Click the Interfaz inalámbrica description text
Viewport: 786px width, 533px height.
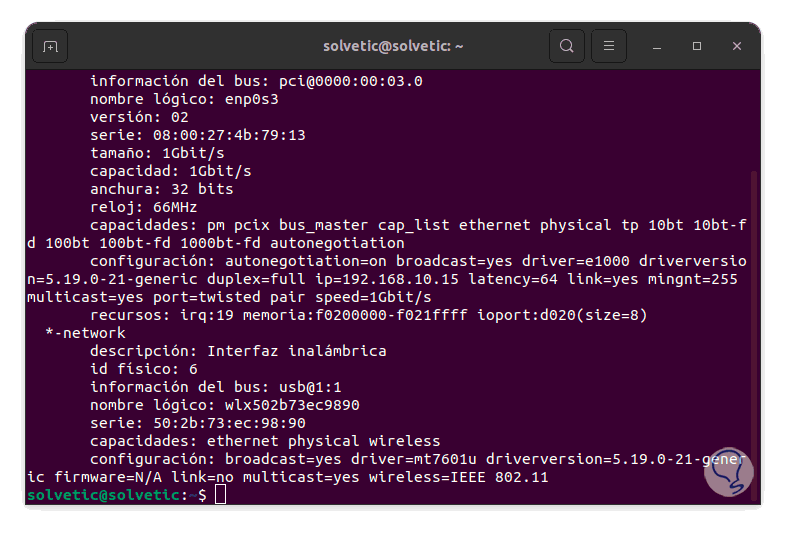click(x=296, y=351)
